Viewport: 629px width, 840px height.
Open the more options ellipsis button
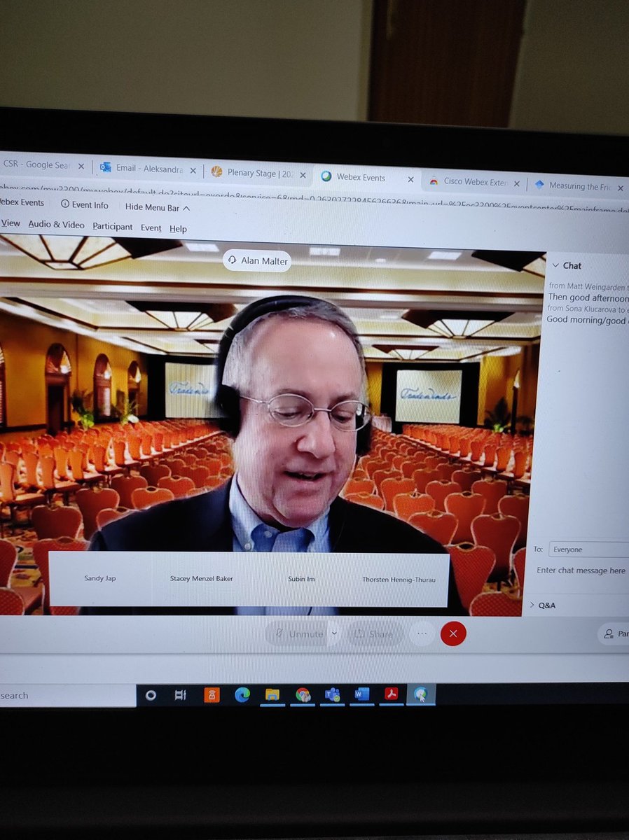(x=422, y=633)
